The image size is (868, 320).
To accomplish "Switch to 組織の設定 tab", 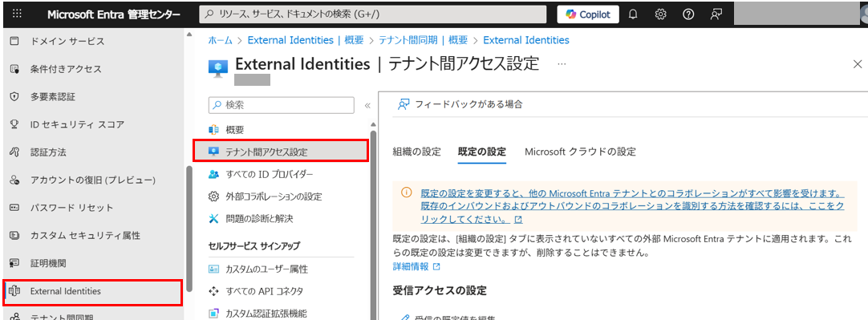I will [x=416, y=152].
